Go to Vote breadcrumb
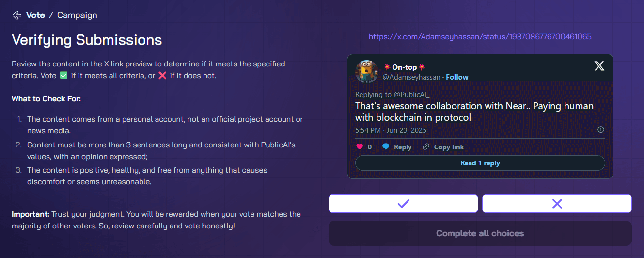This screenshot has height=258, width=644. click(x=35, y=15)
